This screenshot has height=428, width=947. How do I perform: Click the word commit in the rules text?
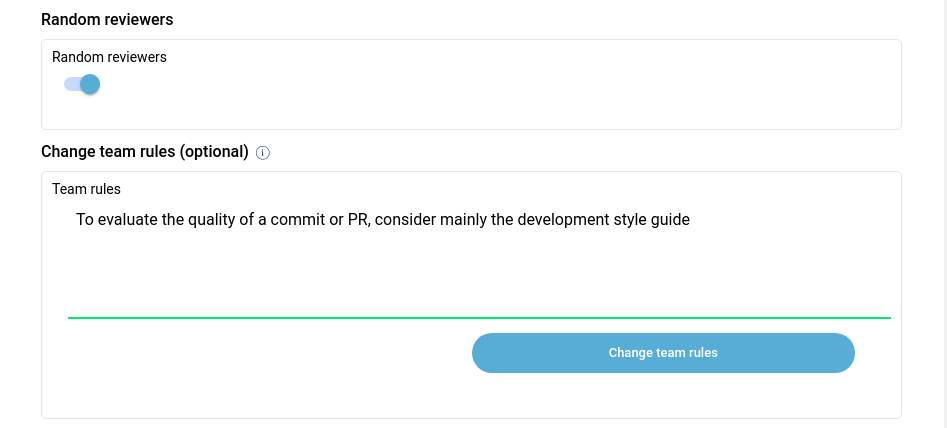click(x=298, y=219)
